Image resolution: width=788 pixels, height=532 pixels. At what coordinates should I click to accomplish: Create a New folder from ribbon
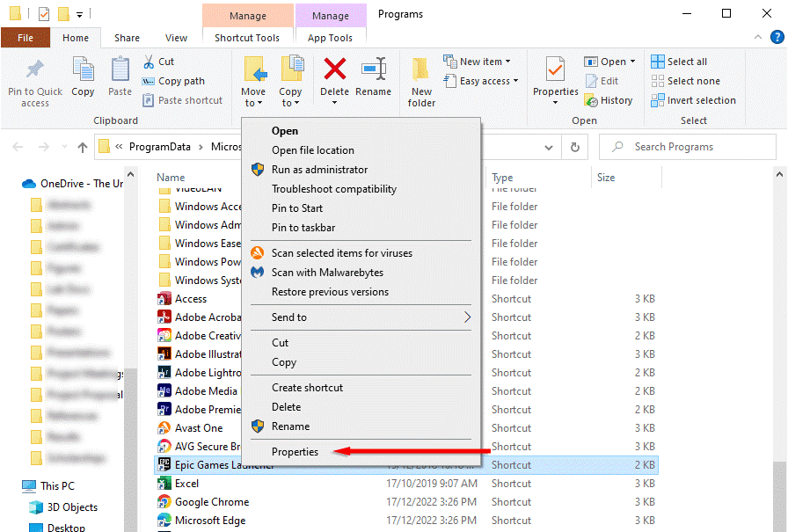tap(421, 82)
